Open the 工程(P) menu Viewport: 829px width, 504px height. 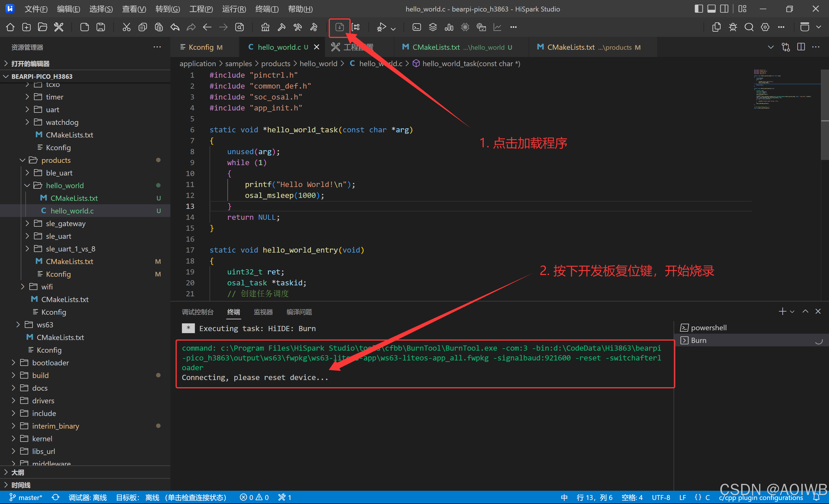pyautogui.click(x=201, y=9)
